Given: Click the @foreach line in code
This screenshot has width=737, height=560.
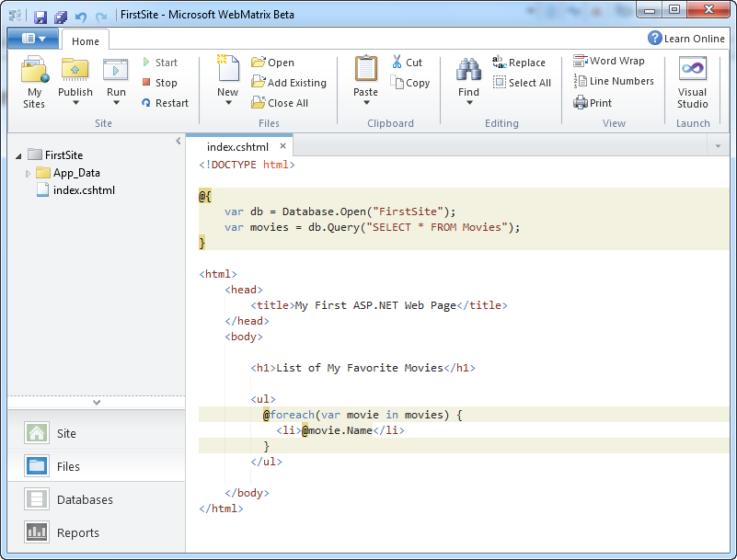Looking at the screenshot, I should (363, 415).
